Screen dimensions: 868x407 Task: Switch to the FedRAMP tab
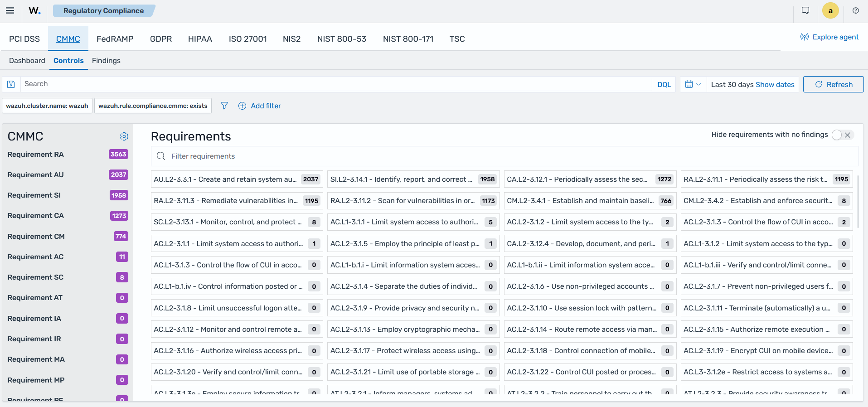pos(115,39)
